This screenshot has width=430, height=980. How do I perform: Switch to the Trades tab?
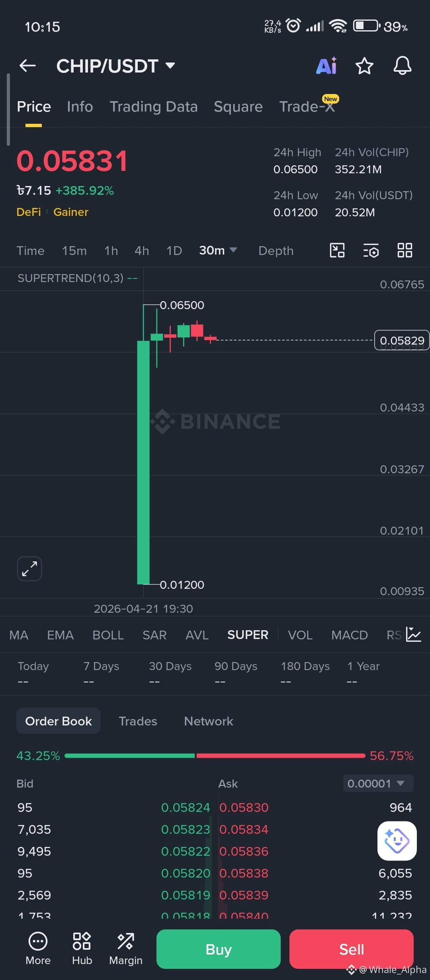point(138,721)
